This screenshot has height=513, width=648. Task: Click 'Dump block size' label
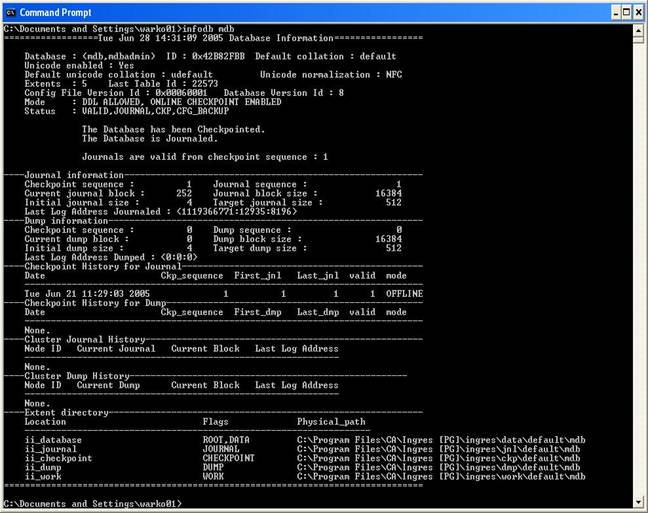pos(257,239)
